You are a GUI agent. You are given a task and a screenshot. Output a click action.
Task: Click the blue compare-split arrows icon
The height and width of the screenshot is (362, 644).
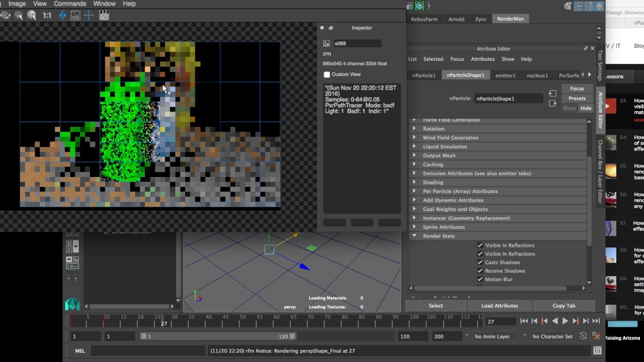coord(62,16)
